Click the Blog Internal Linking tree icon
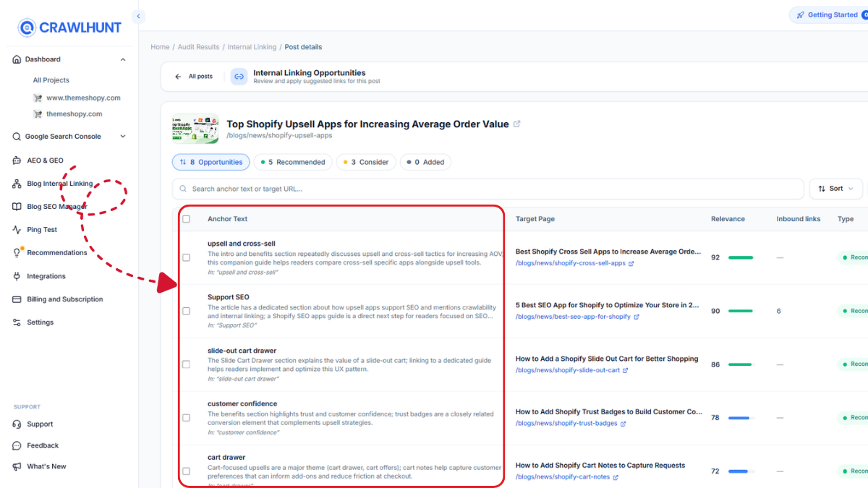The height and width of the screenshot is (488, 868). [17, 184]
